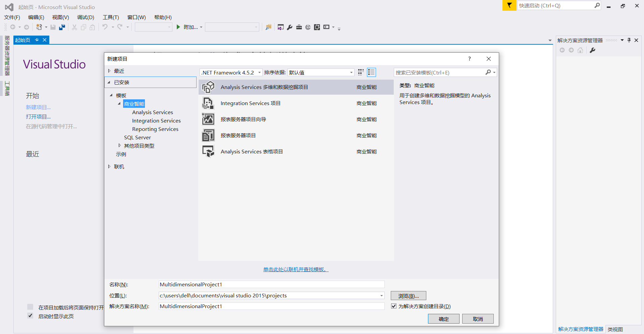The height and width of the screenshot is (334, 644).
Task: Collapse the 商业智能 template node
Action: 119,103
